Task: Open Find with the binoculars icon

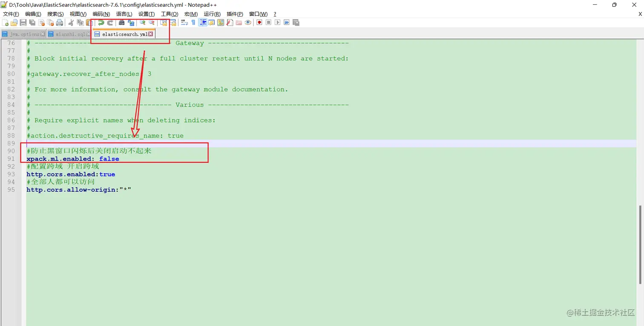Action: pyautogui.click(x=121, y=23)
